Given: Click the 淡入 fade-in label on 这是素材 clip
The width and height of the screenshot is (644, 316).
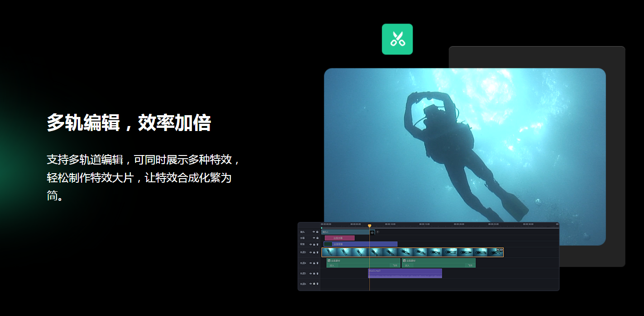Looking at the screenshot, I should [332, 265].
